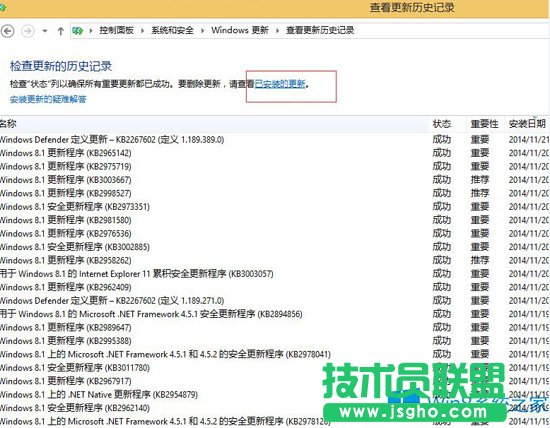This screenshot has height=428, width=550.
Task: Go up one level with Up arrow
Action: 61,31
